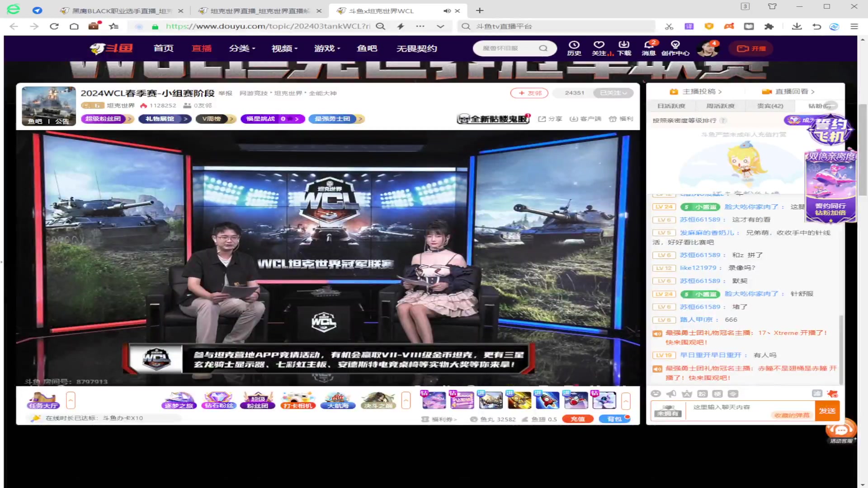868x488 pixels.
Task: Click the 决斗之巅 icon
Action: pyautogui.click(x=378, y=400)
